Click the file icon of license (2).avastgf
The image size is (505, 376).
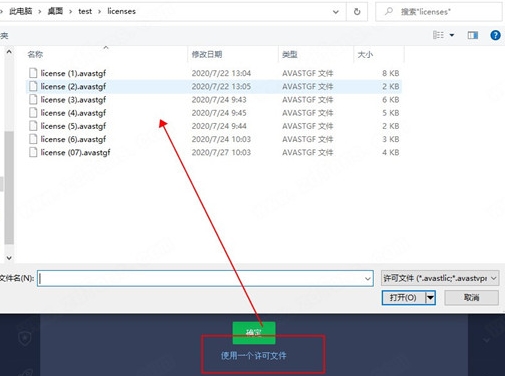tap(33, 86)
